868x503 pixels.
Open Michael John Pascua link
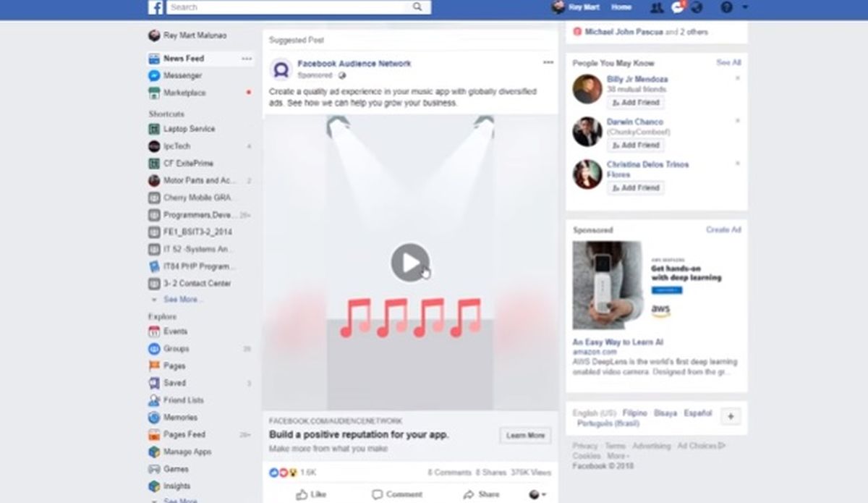624,32
